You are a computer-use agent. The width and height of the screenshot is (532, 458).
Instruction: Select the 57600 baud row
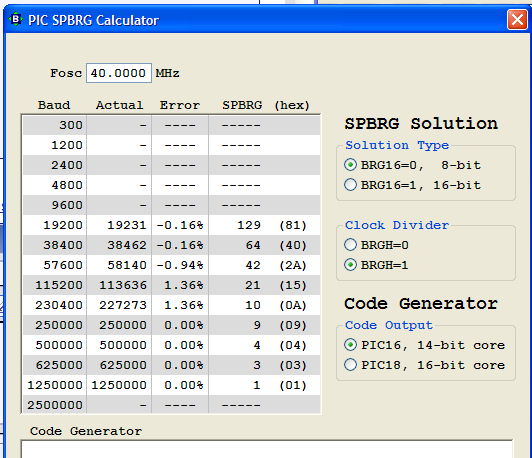tap(171, 265)
